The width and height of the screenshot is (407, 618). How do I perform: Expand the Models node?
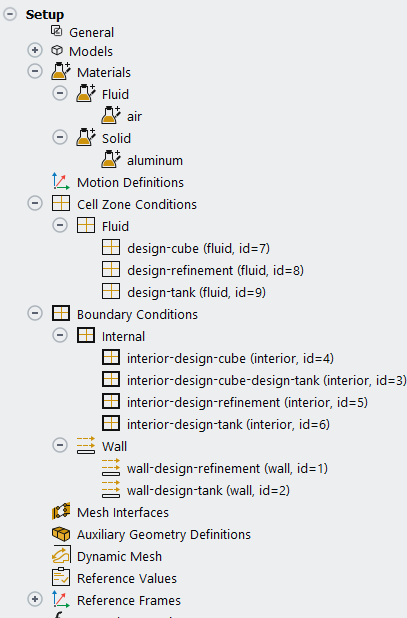click(x=35, y=50)
